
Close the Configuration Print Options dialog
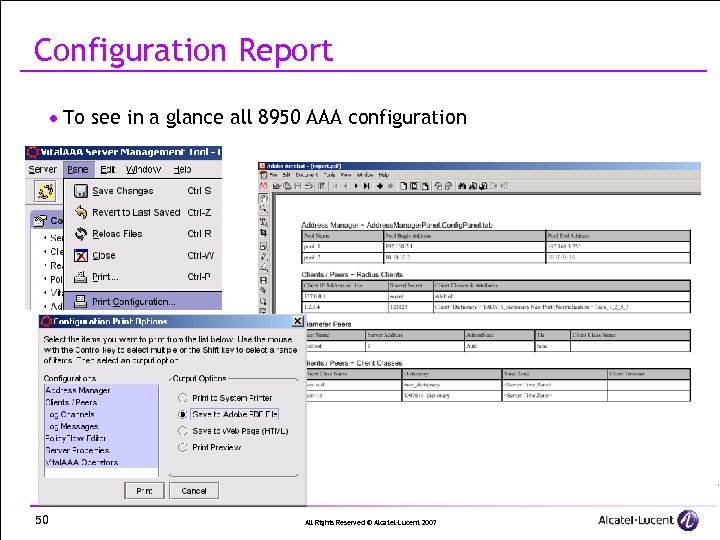tap(298, 321)
